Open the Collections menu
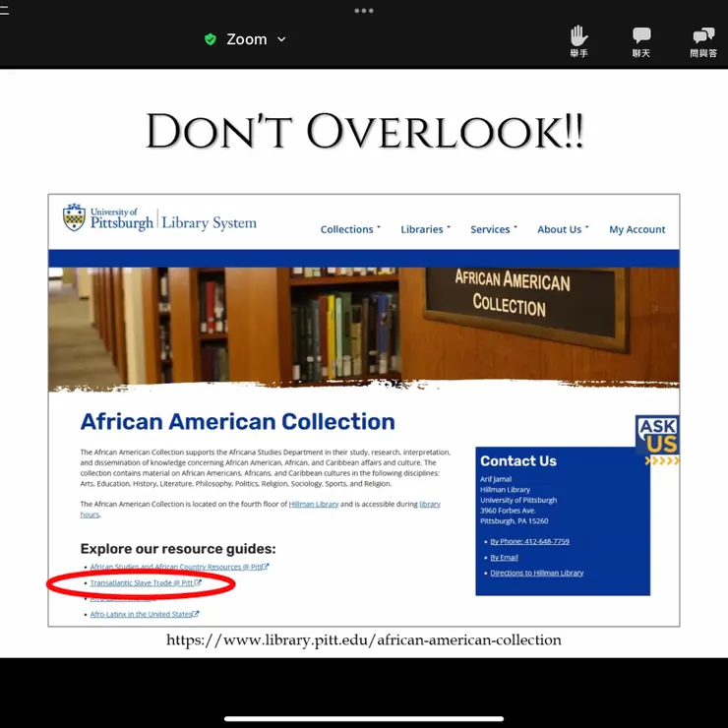 (350, 229)
